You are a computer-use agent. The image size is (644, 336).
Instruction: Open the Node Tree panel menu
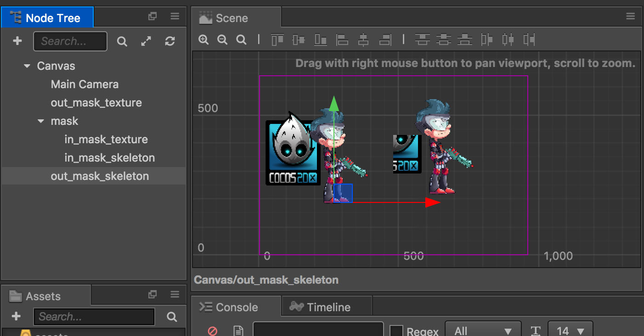175,17
